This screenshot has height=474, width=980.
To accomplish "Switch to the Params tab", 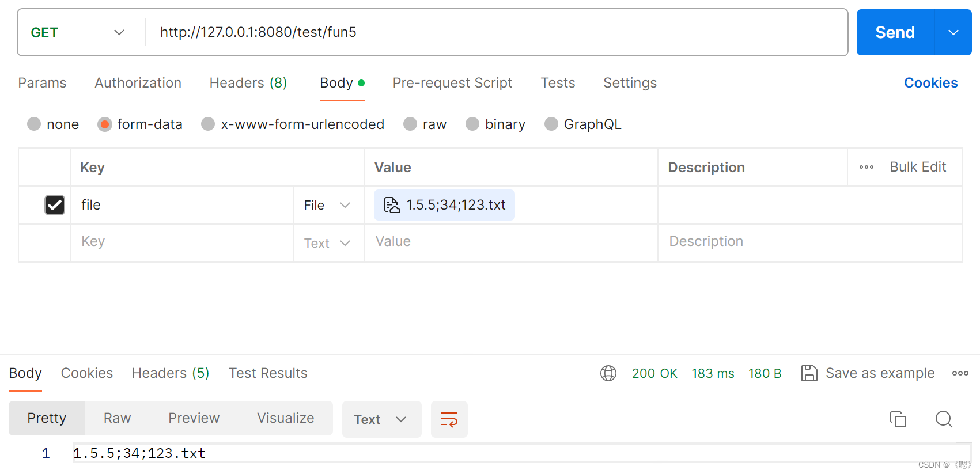I will pyautogui.click(x=42, y=83).
